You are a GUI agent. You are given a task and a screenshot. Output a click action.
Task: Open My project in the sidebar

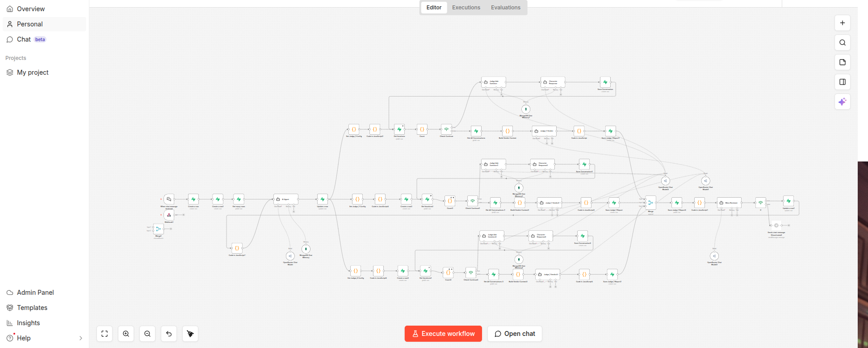click(44, 72)
